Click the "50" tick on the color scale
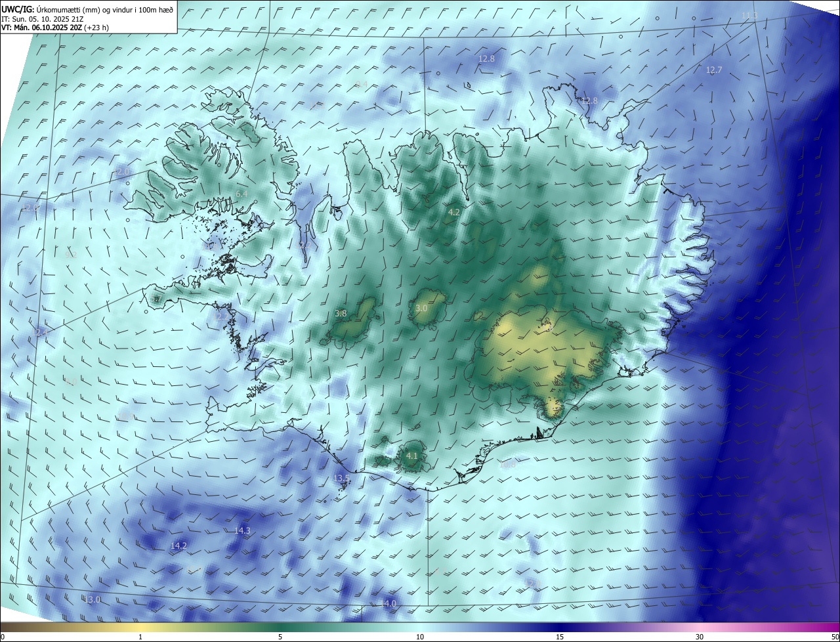 point(835,637)
